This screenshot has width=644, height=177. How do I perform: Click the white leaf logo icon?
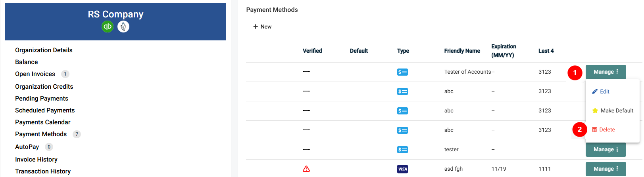click(x=123, y=27)
